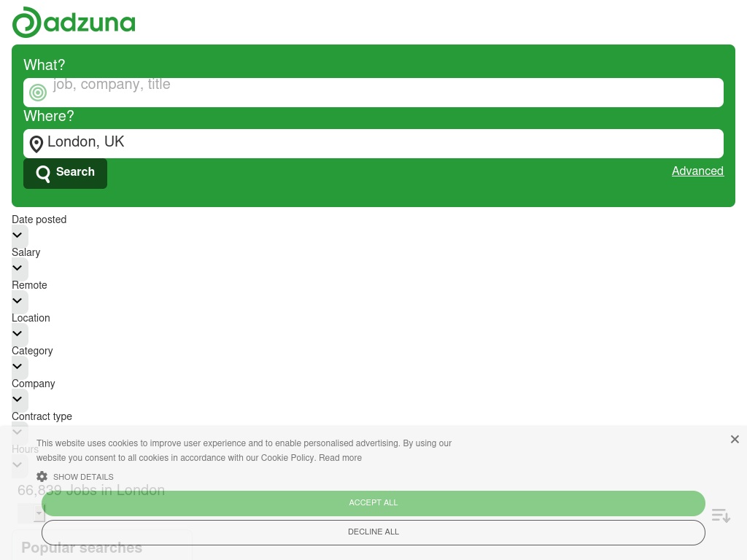Expand the Date posted filter
The width and height of the screenshot is (747, 560).
(18, 236)
